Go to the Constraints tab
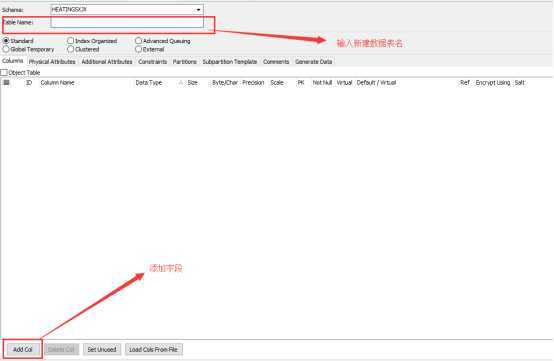The height and width of the screenshot is (361, 554). 152,61
